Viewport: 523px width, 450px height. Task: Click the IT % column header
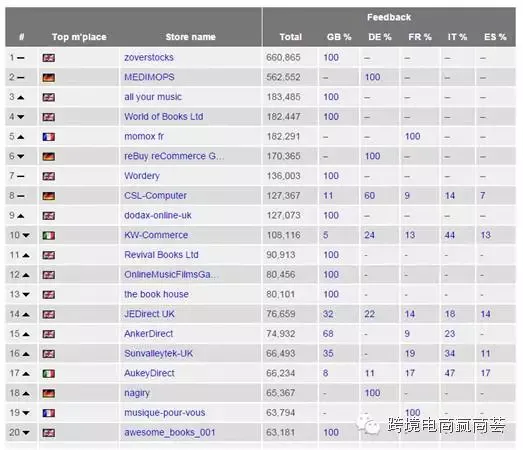click(457, 37)
